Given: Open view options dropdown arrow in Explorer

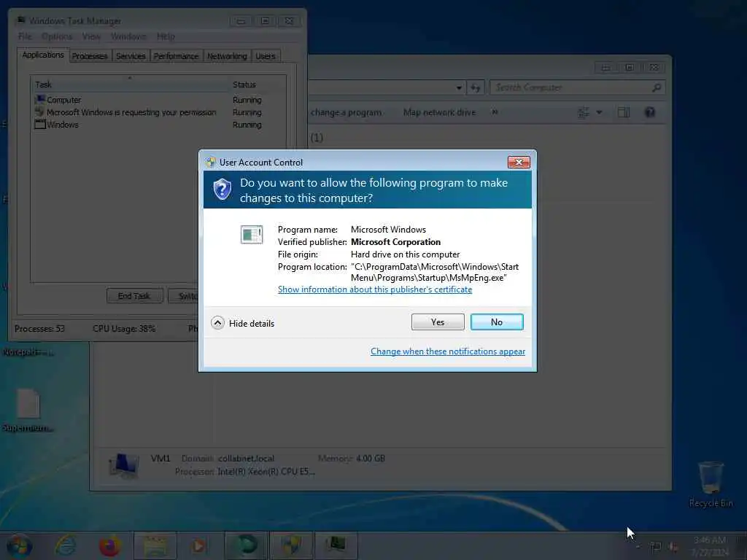Looking at the screenshot, I should click(600, 112).
